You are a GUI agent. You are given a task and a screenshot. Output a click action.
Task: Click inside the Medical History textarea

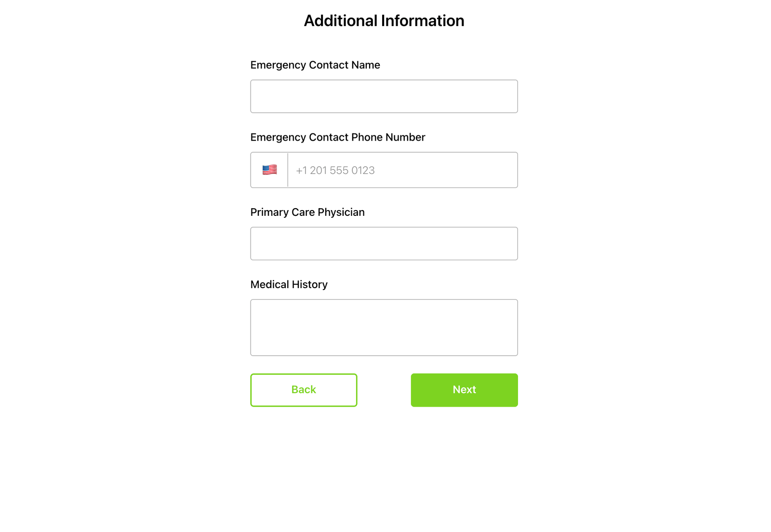point(384,327)
